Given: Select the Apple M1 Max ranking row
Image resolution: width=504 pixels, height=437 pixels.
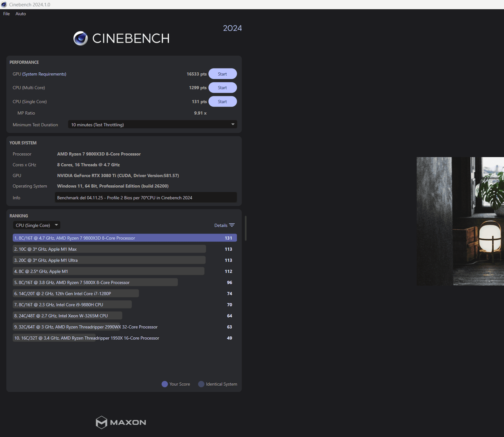Looking at the screenshot, I should pyautogui.click(x=125, y=249).
